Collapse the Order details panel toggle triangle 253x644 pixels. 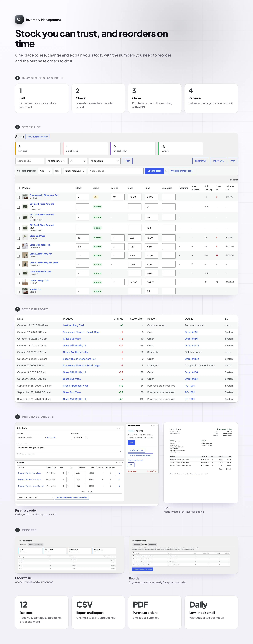[122, 428]
